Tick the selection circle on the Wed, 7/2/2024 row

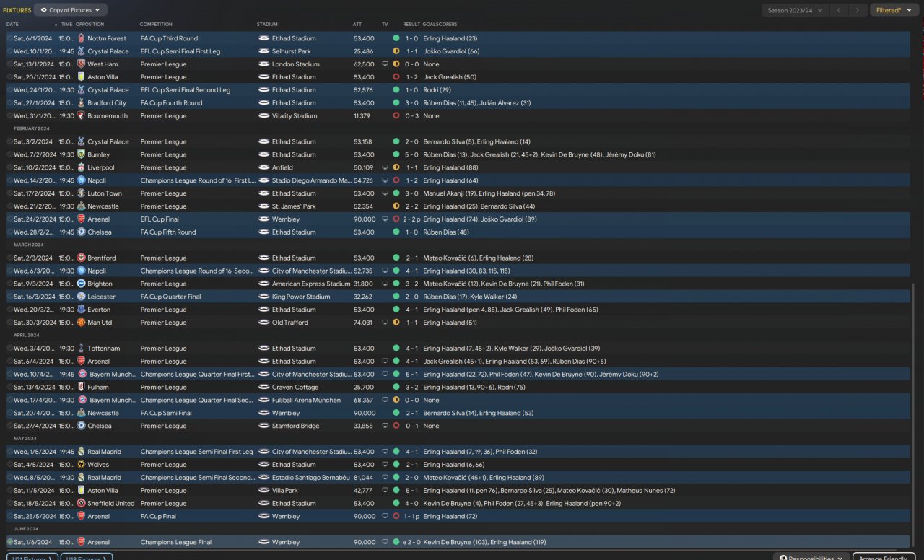[x=9, y=154]
